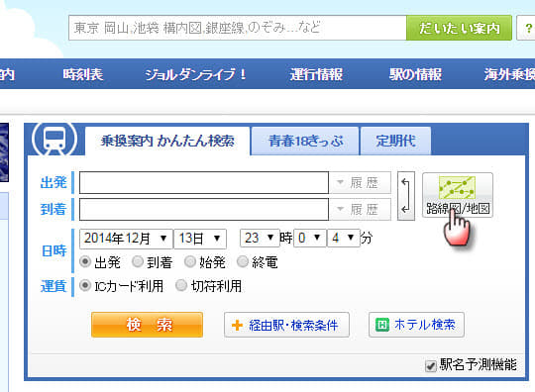The height and width of the screenshot is (392, 535).
Task: Click the top search box with 東京 placeholder
Action: pyautogui.click(x=238, y=28)
